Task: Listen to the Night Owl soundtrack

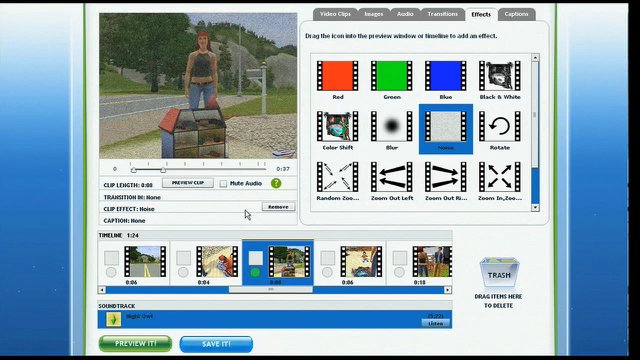Action: click(x=436, y=323)
